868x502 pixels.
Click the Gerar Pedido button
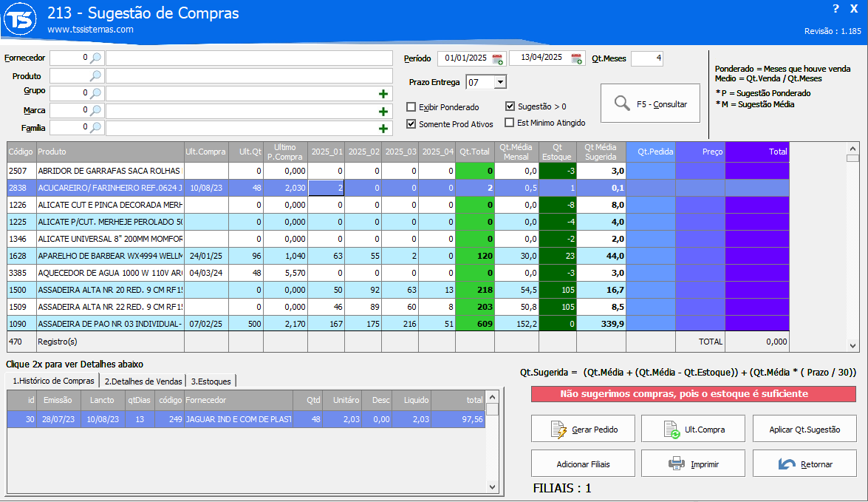coord(583,430)
